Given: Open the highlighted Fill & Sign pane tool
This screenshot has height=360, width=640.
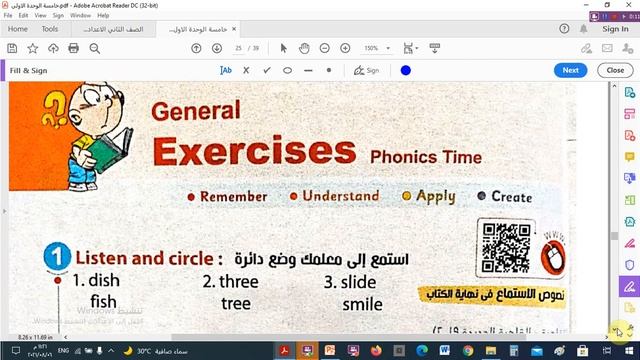Looking at the screenshot, I should [x=629, y=287].
